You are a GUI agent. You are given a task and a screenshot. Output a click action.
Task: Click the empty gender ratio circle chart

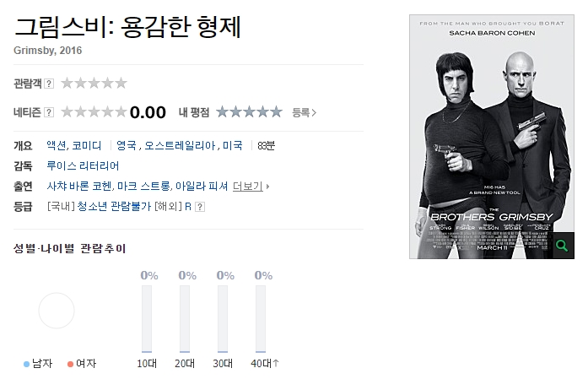click(x=57, y=311)
